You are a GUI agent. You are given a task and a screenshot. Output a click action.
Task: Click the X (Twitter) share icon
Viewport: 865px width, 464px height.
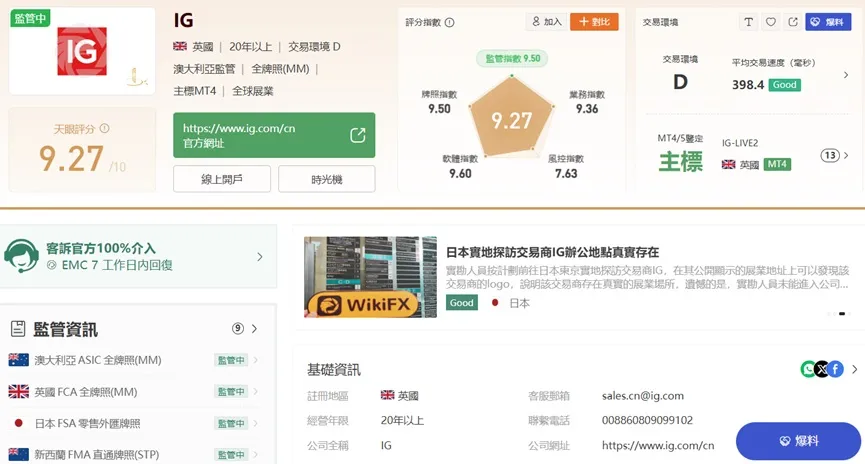point(822,369)
